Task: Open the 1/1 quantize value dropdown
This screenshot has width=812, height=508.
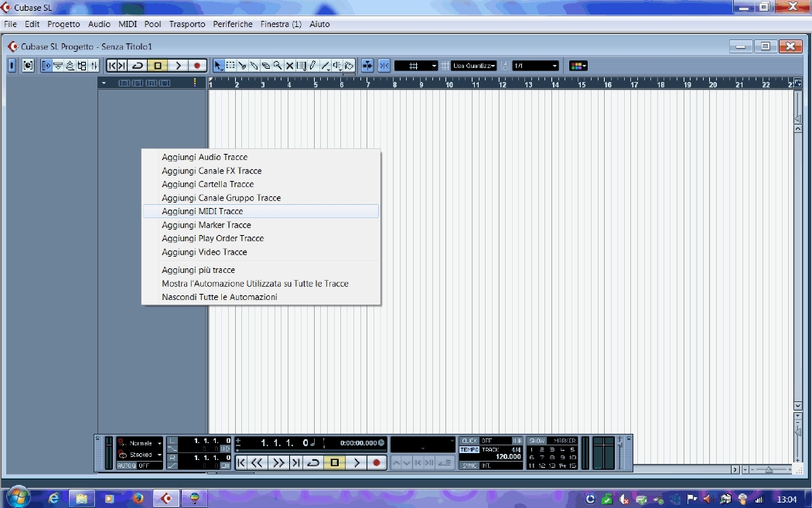Action: point(535,66)
